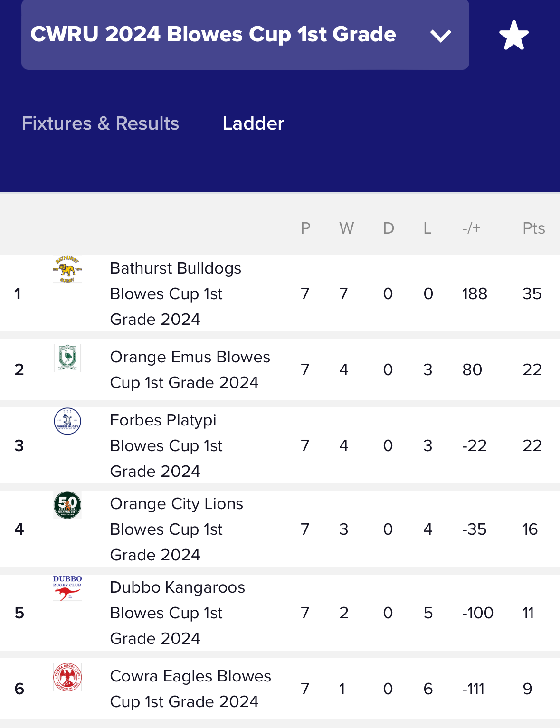Click the Forbes Platypi round logo
The image size is (560, 728).
67,421
